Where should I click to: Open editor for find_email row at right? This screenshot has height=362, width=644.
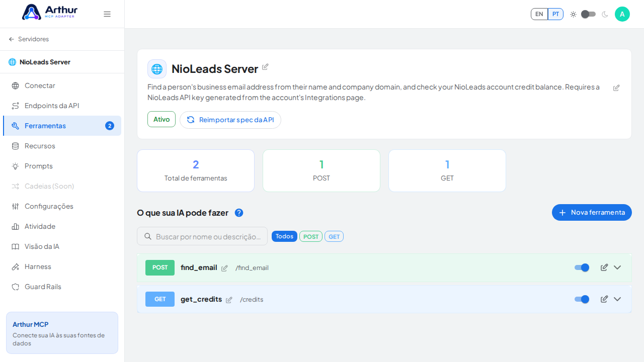pyautogui.click(x=604, y=267)
